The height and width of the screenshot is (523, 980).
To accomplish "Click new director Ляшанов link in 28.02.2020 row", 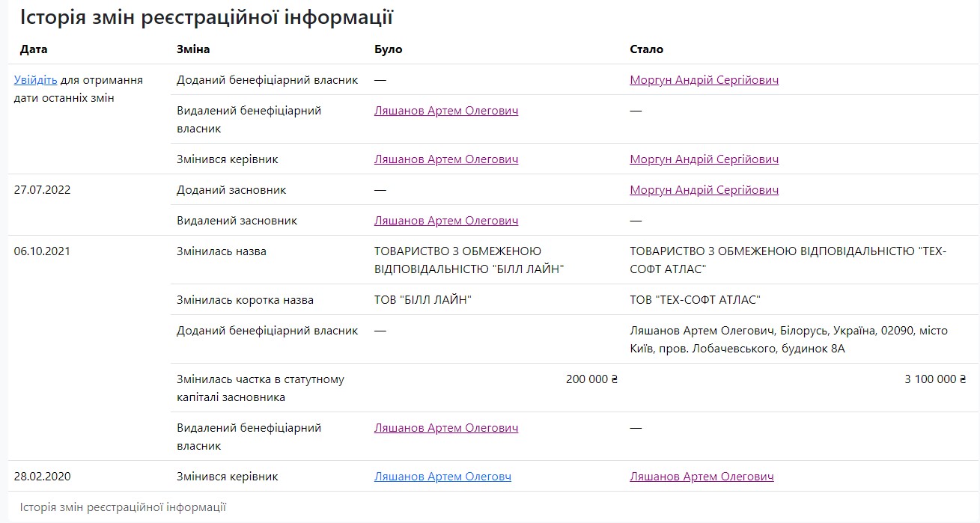I will (701, 477).
